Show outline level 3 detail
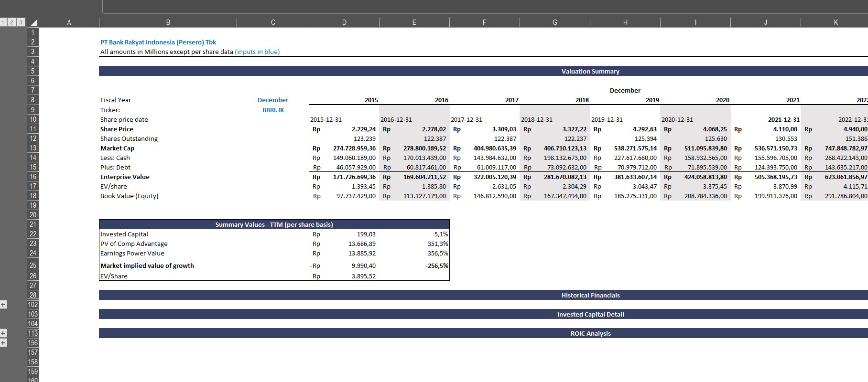Image resolution: width=868 pixels, height=382 pixels. click(x=21, y=22)
